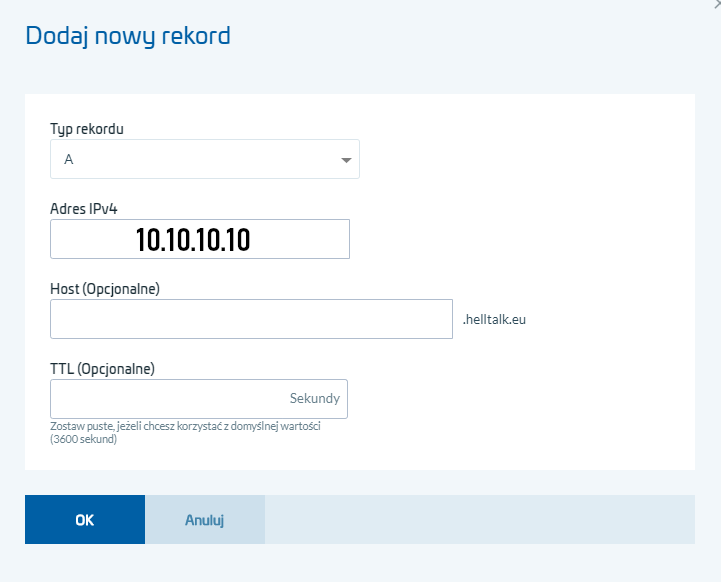Click the TTL (Opcjonalne) input field
The image size is (721, 582).
[165, 398]
